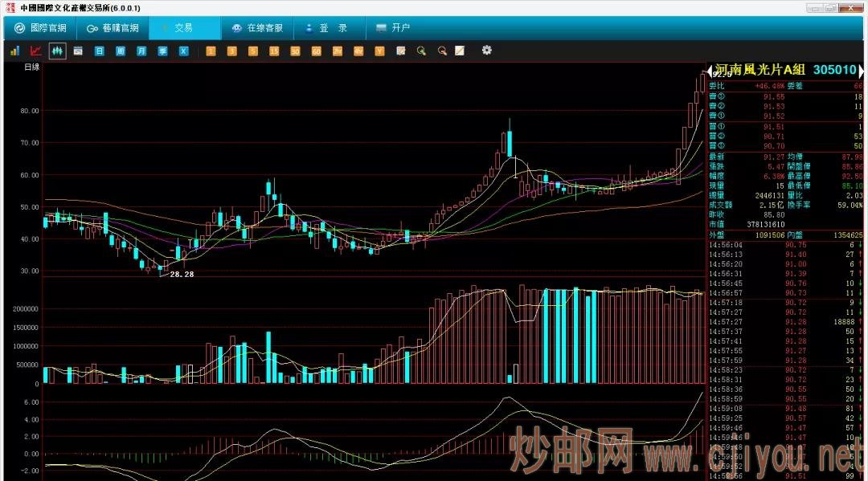This screenshot has width=868, height=481.
Task: Click the 內盤 value 1354625
Action: pyautogui.click(x=848, y=235)
